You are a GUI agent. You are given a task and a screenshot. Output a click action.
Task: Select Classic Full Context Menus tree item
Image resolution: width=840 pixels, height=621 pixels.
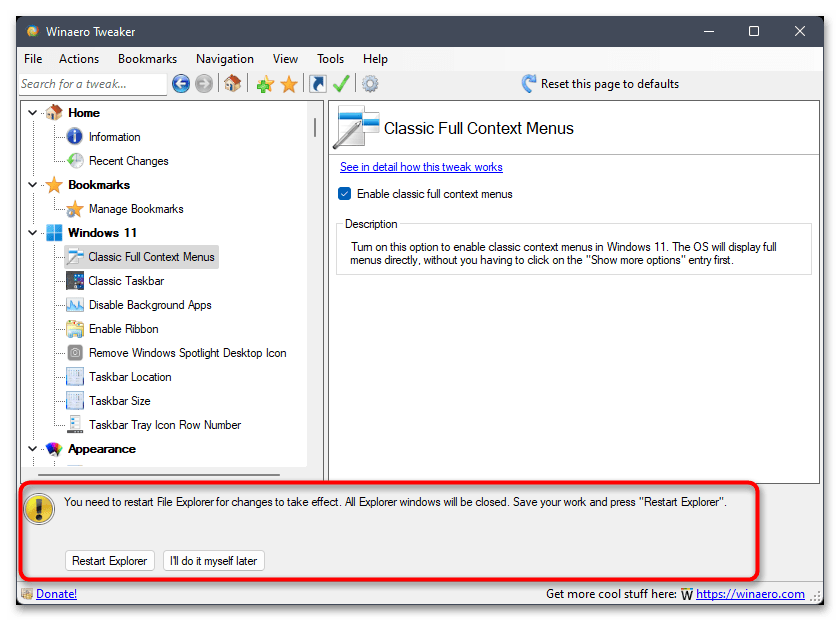(141, 257)
